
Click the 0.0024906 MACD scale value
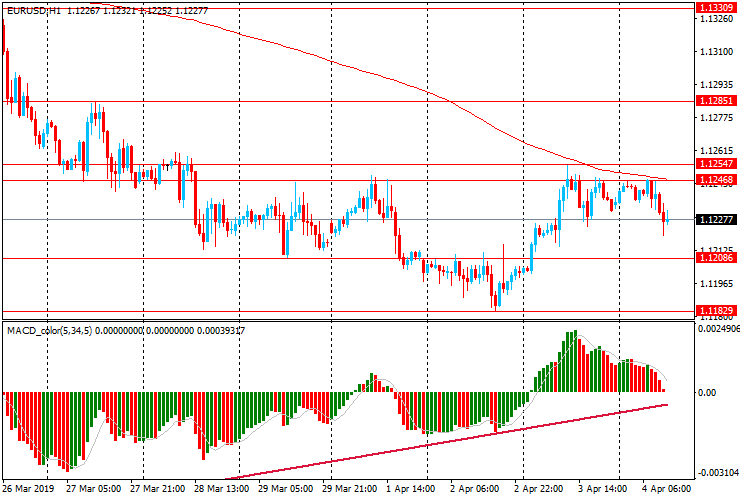pos(718,329)
